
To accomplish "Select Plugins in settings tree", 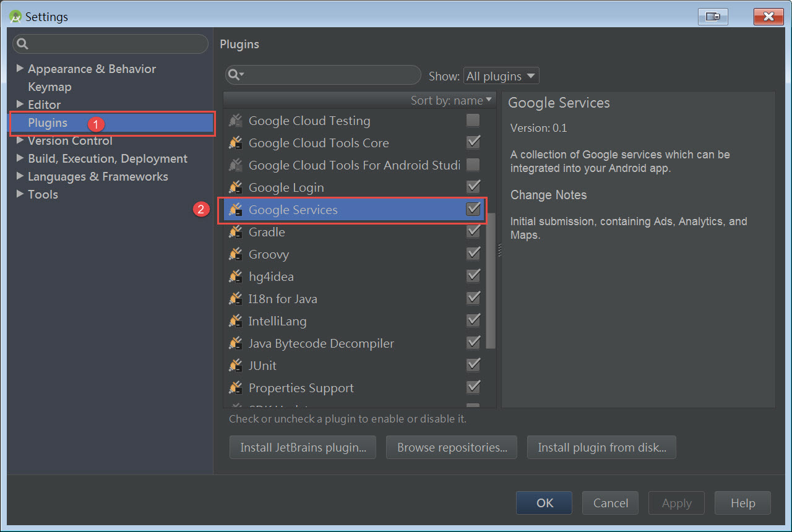I will (48, 122).
